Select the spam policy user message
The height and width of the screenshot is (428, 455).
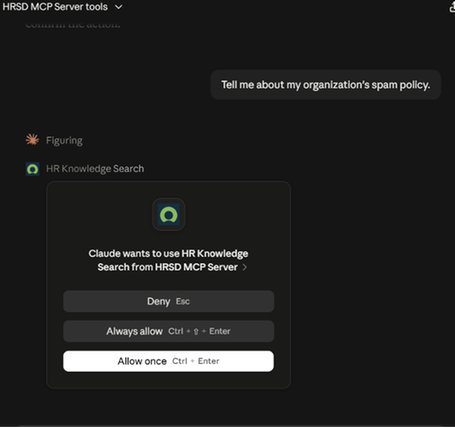pos(326,85)
